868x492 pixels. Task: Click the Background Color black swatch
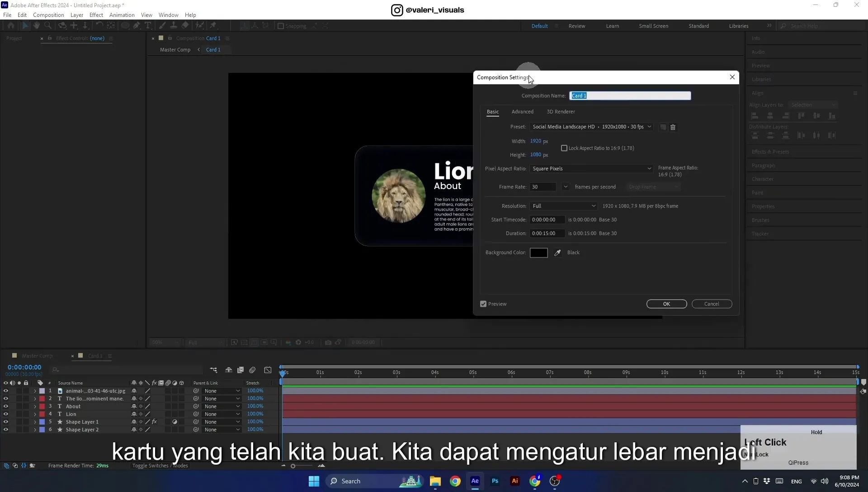538,253
